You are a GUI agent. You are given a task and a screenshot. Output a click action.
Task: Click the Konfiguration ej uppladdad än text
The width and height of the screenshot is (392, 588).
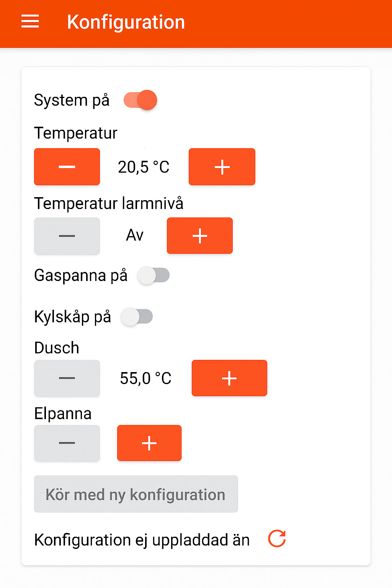pos(142,540)
